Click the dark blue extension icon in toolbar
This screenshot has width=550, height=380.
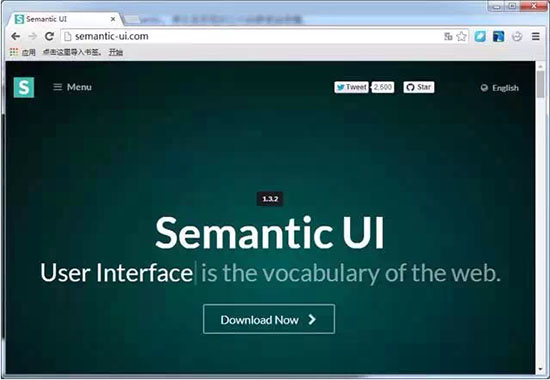point(498,36)
